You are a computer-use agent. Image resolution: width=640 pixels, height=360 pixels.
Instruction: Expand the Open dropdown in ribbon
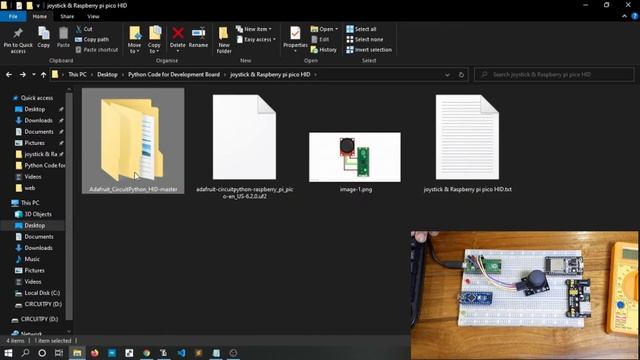click(x=324, y=29)
